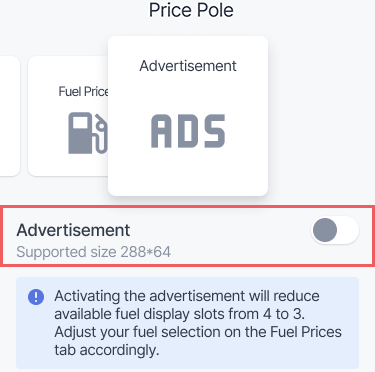Click the "Fuel Price" card label
This screenshot has width=375, height=372.
83,91
